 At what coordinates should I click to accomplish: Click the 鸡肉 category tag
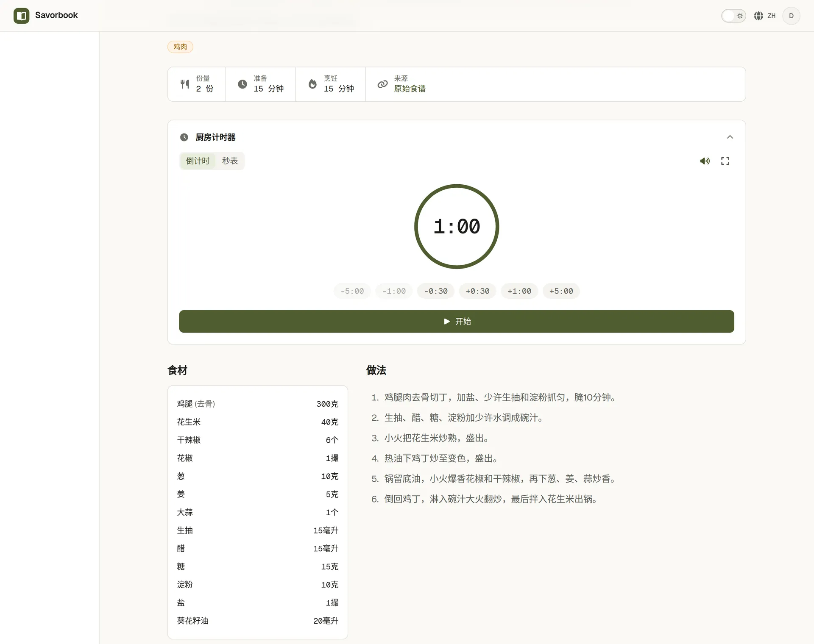[180, 47]
